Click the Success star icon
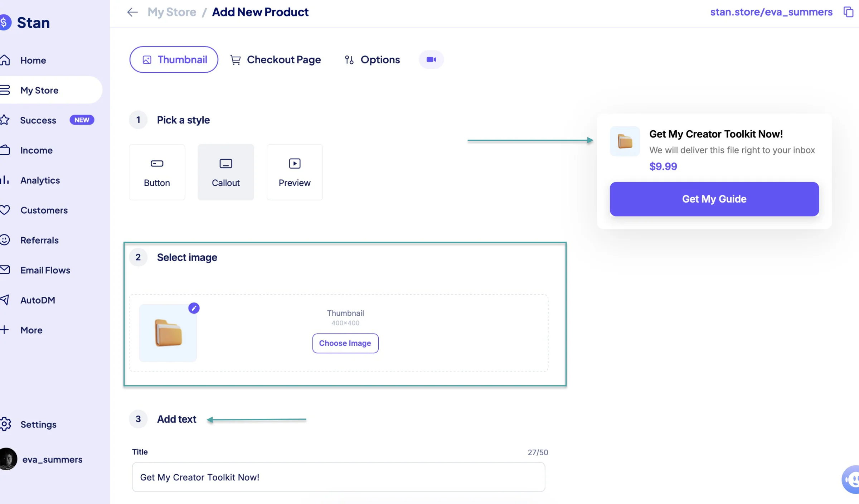The width and height of the screenshot is (859, 504). tap(5, 120)
